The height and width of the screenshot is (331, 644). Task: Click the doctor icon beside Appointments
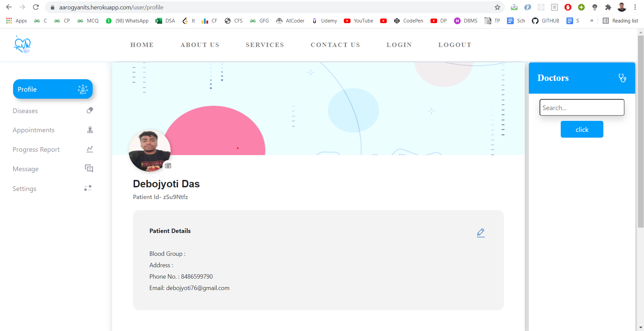[90, 130]
